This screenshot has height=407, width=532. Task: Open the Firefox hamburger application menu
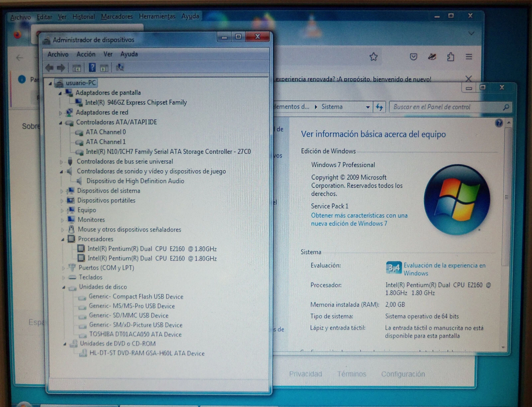(469, 57)
